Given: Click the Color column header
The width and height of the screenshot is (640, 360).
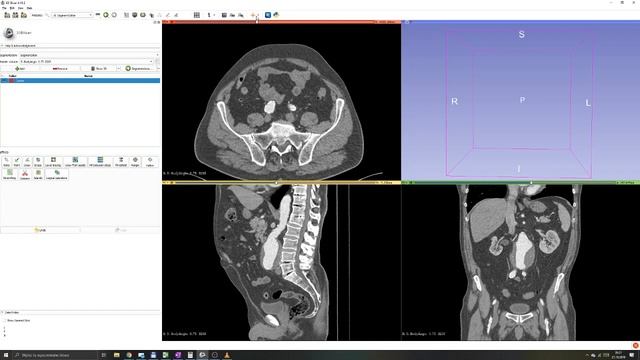Looking at the screenshot, I should point(13,76).
